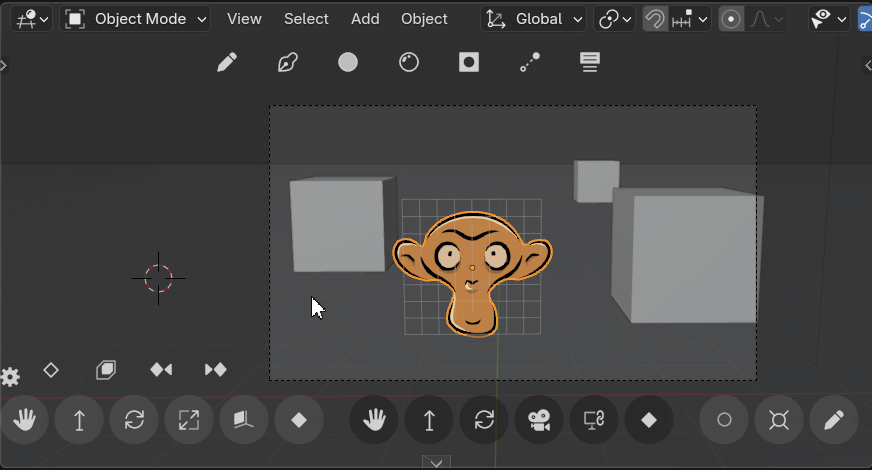Open the Global transform orientation dropdown

(533, 19)
